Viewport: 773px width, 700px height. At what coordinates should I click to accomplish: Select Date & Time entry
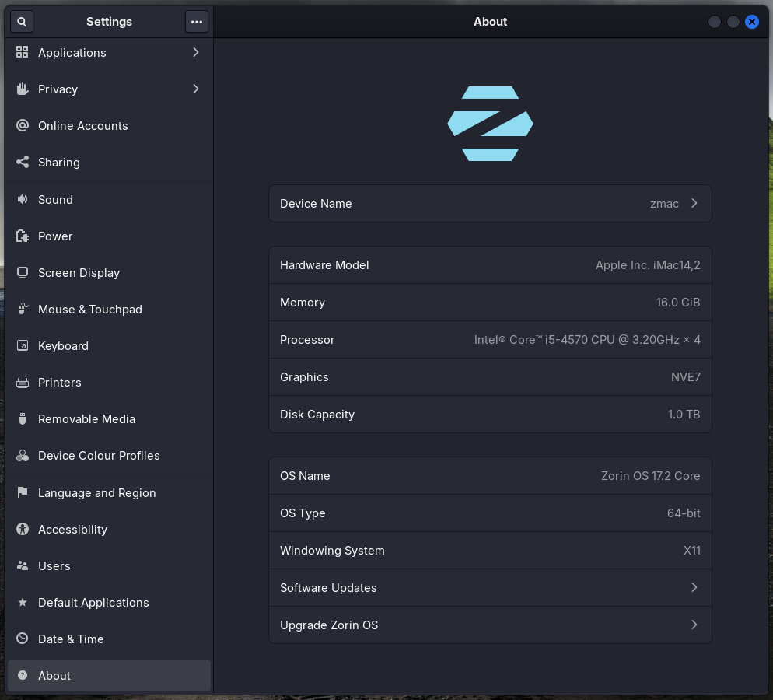(x=109, y=639)
